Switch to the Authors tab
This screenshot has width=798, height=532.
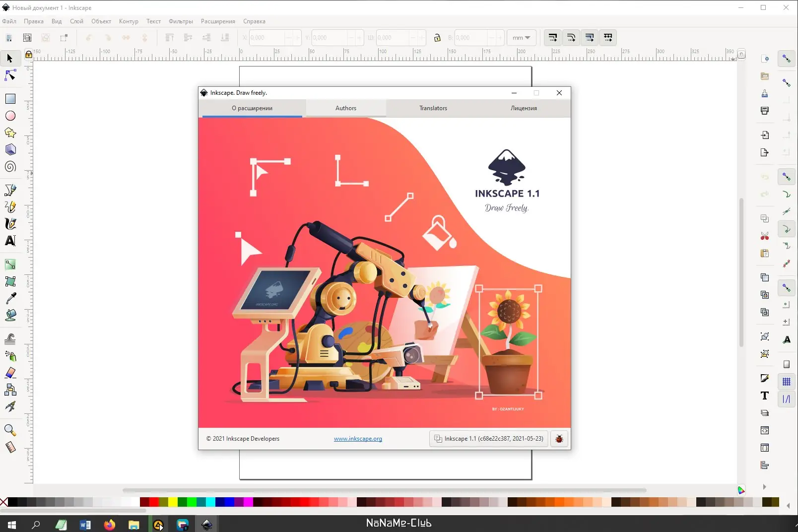(346, 108)
